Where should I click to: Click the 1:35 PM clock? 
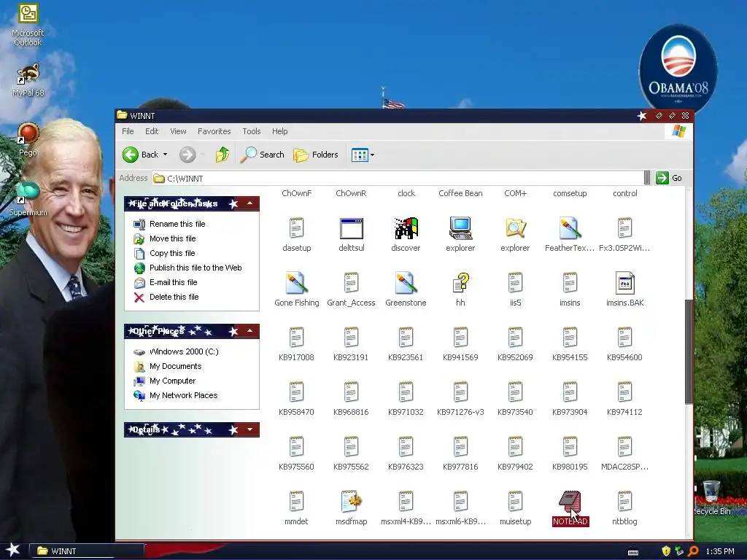720,551
